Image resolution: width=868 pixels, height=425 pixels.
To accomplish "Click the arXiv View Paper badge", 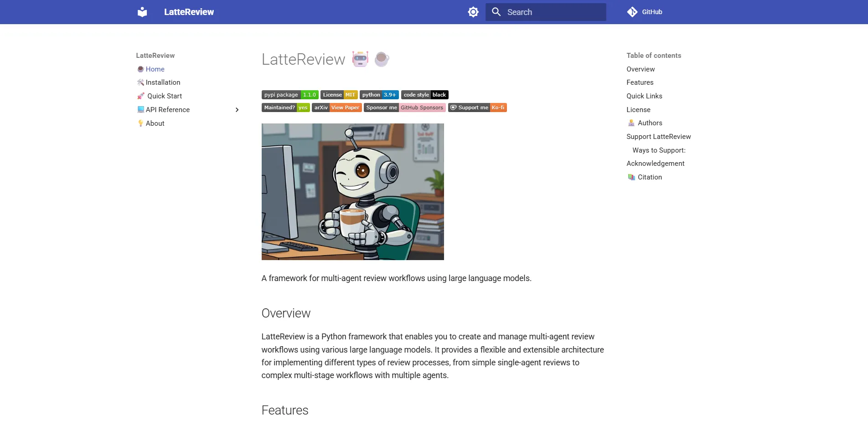I will [337, 108].
